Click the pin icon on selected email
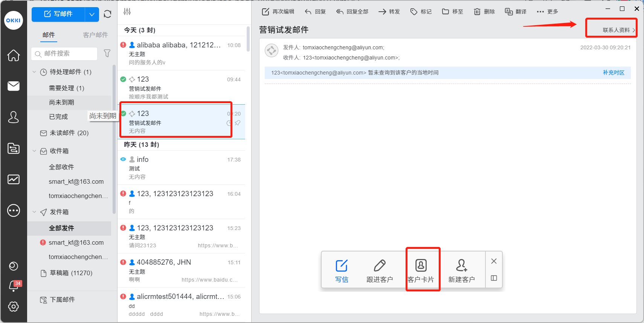644x323 pixels. point(238,123)
